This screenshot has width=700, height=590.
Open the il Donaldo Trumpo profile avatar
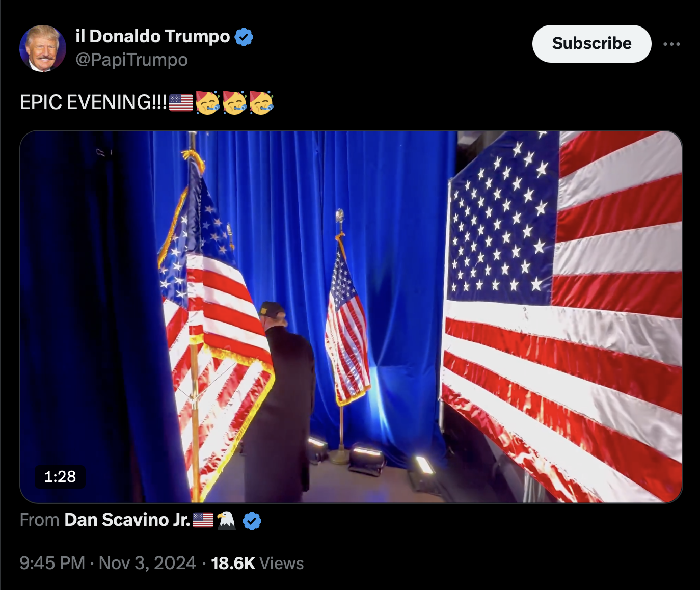[x=43, y=48]
